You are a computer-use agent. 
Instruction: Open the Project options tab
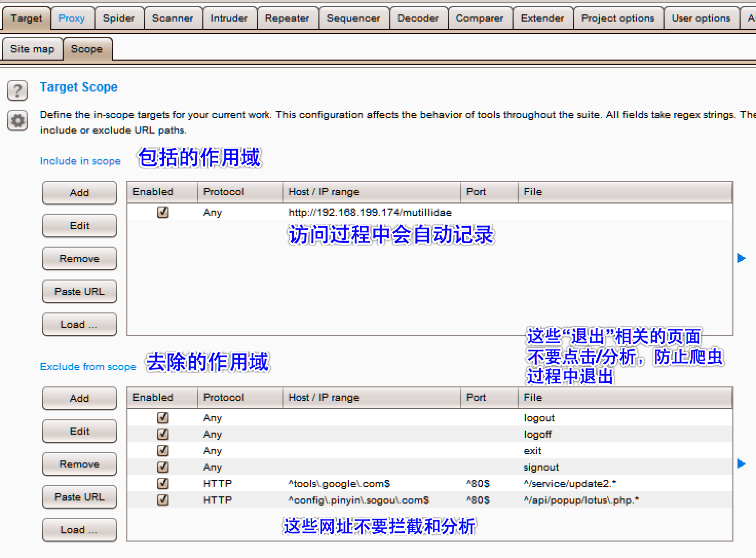(618, 17)
